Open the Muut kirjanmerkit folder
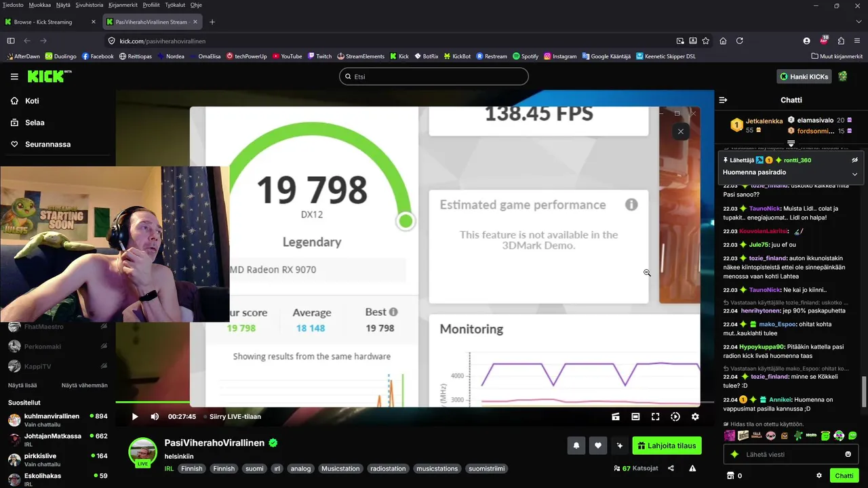This screenshot has width=868, height=488. point(837,56)
